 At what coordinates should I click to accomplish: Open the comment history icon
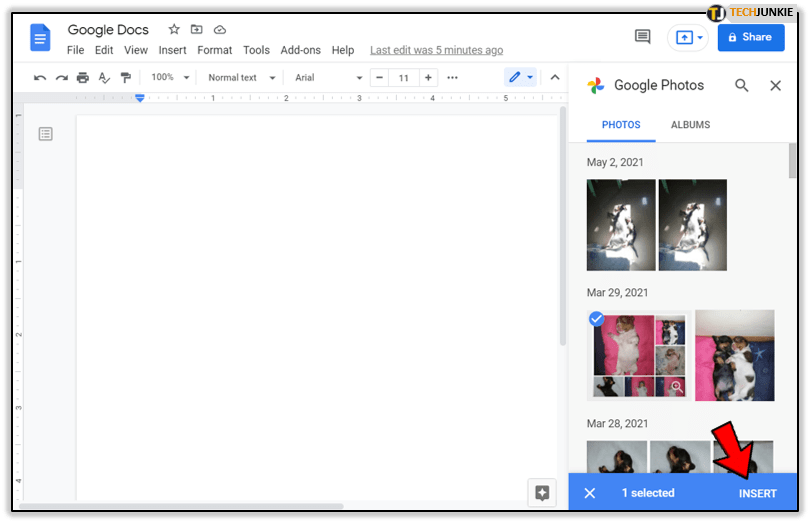pos(642,37)
